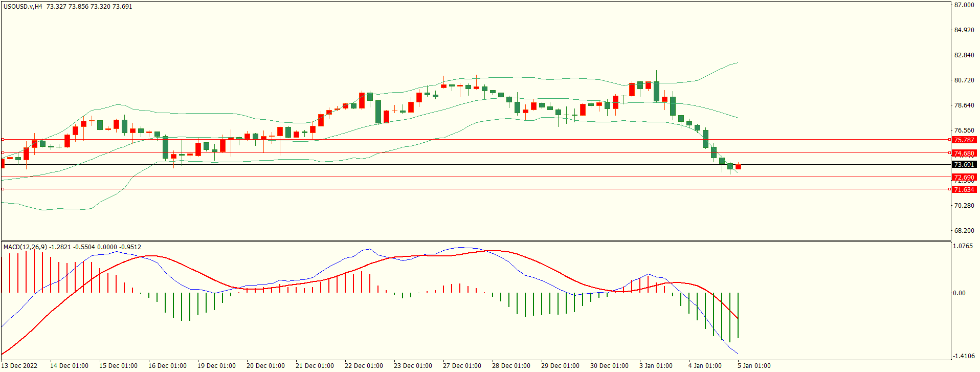Select the red 72.690 price level label
The height and width of the screenshot is (372, 980).
point(964,177)
